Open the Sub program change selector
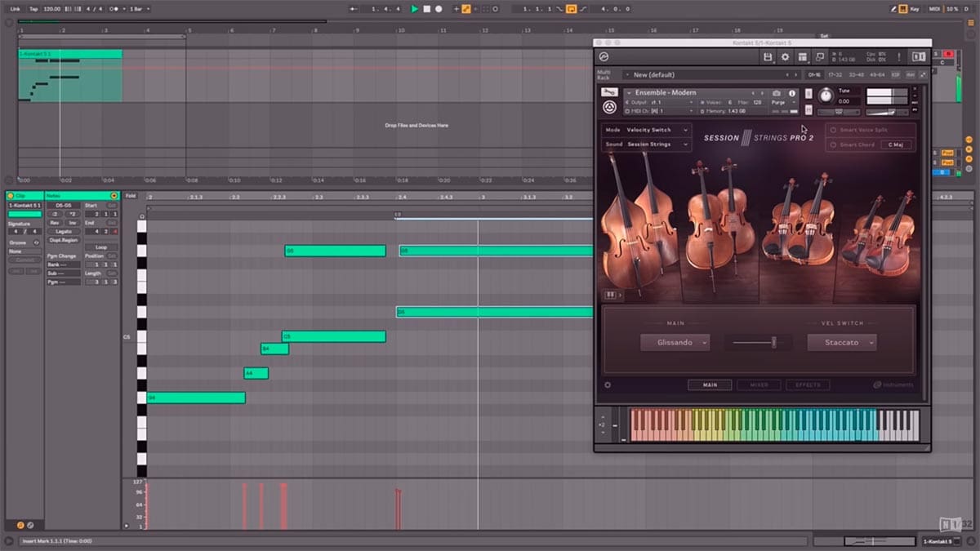Viewport: 980px width, 551px height. (64, 273)
